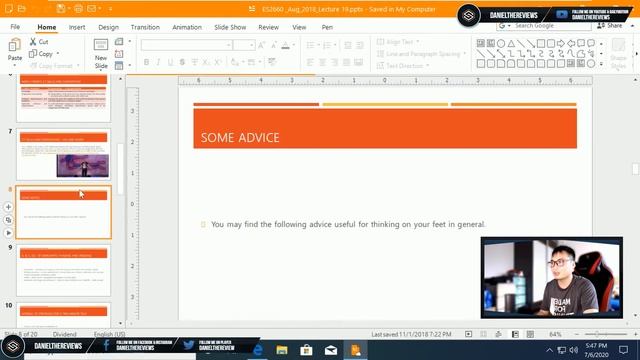640x360 pixels.
Task: Click the email envelope icon in the title bar
Action: click(x=92, y=9)
